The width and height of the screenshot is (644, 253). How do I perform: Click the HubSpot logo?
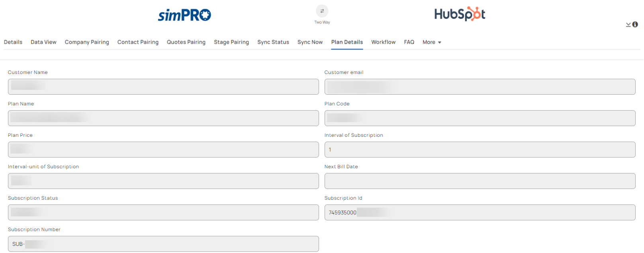point(460,14)
